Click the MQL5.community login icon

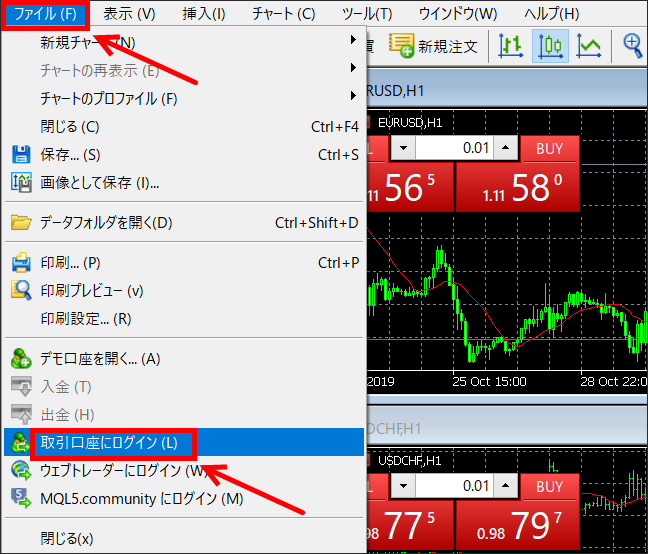pyautogui.click(x=21, y=498)
